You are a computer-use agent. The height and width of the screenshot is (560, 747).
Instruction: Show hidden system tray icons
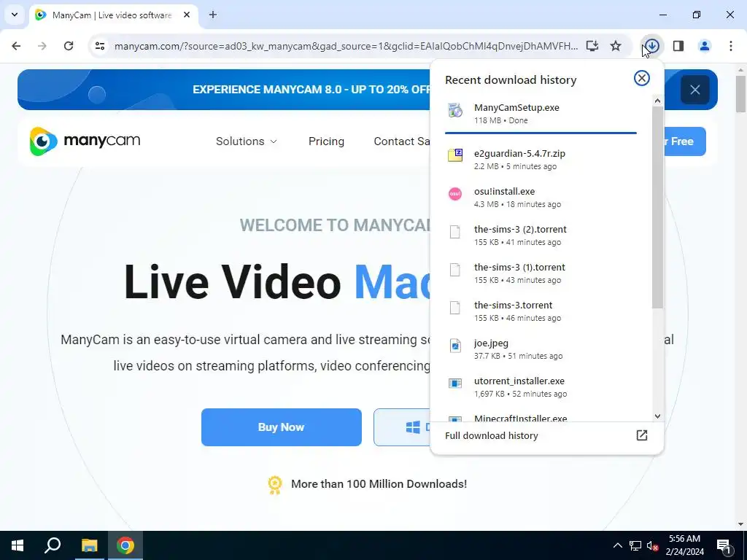[x=617, y=545]
